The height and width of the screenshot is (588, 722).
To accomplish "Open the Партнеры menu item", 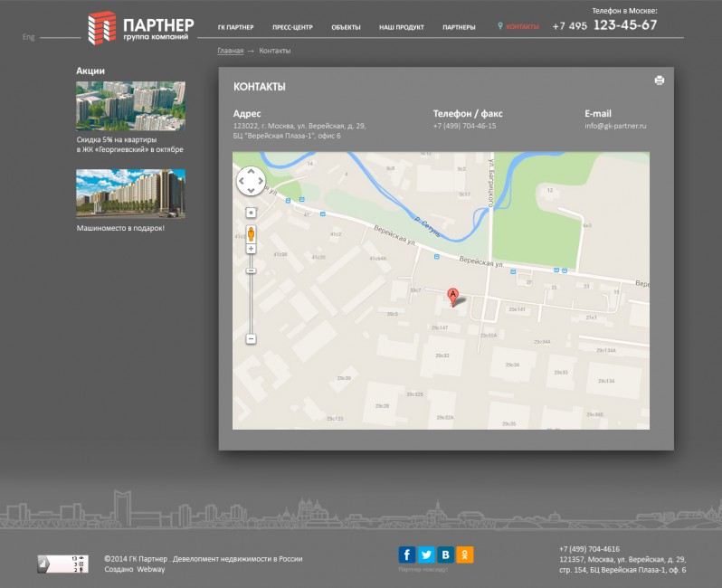I will 459,27.
